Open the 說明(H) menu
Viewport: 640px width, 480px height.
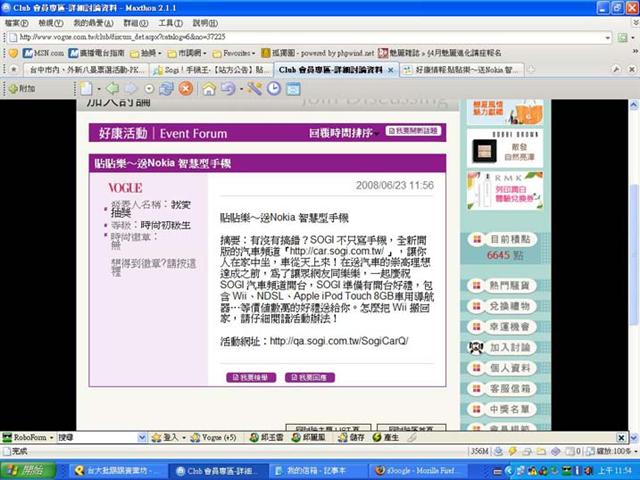tap(205, 23)
